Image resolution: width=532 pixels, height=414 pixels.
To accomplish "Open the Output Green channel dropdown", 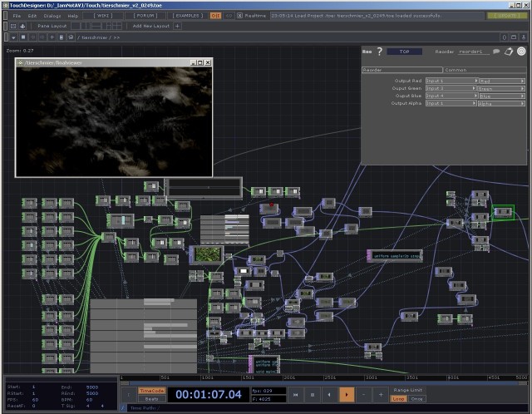I will pos(501,88).
